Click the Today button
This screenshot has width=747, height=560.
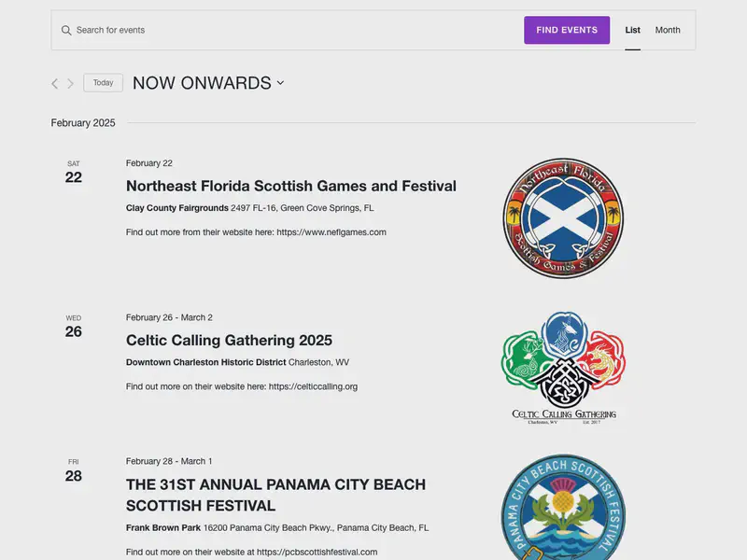click(103, 83)
